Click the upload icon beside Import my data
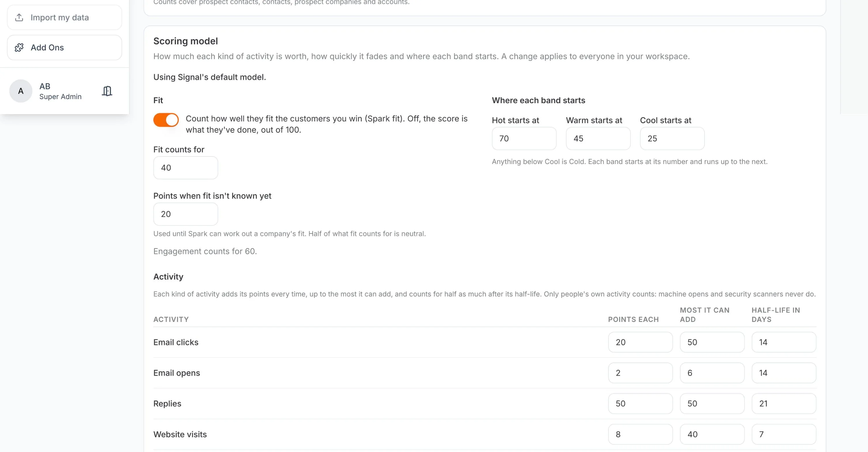 (19, 17)
